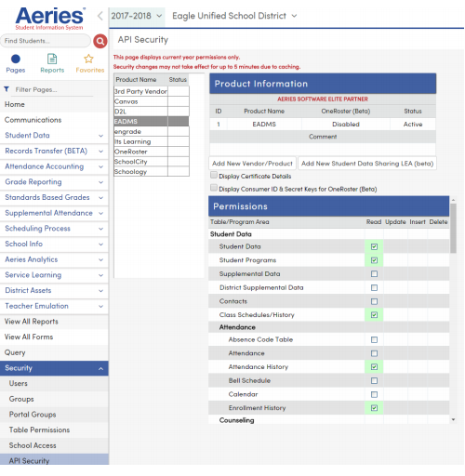
Task: Select engrade in the product list
Action: pyautogui.click(x=152, y=132)
